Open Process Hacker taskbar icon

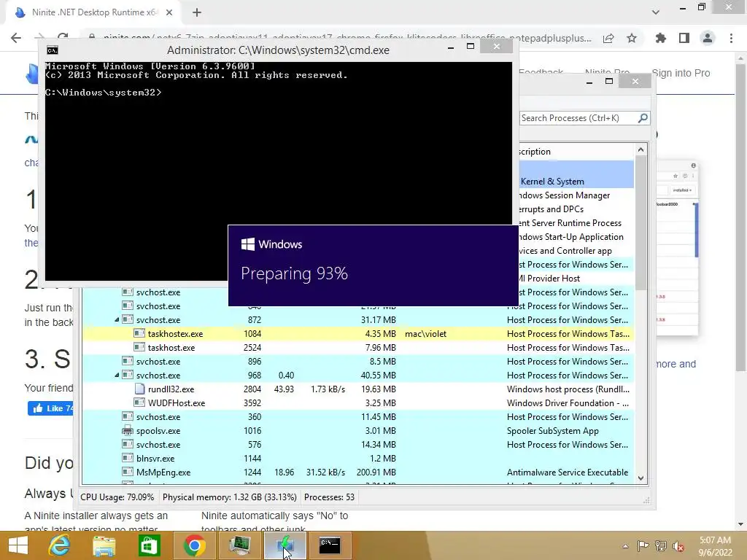239,545
